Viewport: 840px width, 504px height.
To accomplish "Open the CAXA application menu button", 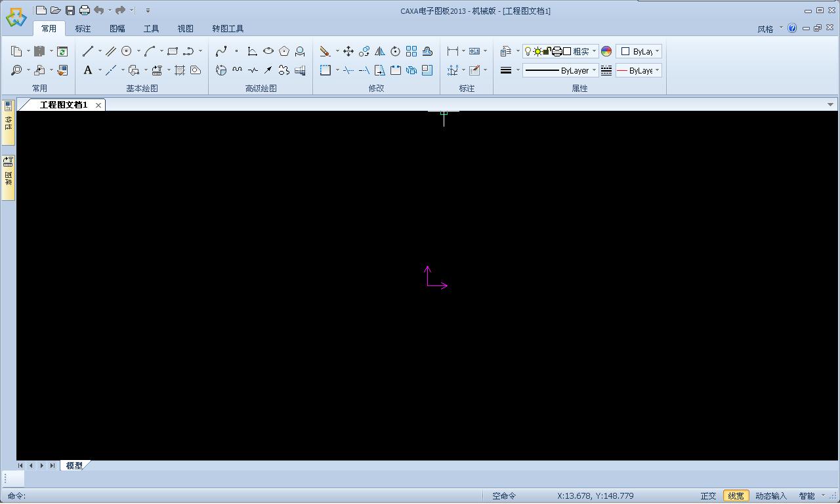I will point(16,17).
